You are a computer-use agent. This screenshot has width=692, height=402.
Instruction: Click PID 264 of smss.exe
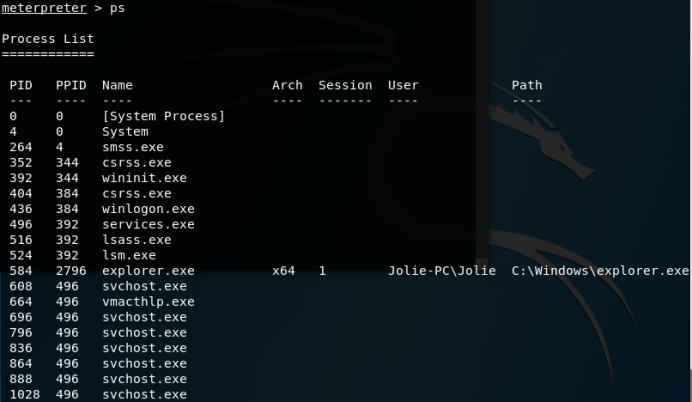click(21, 147)
